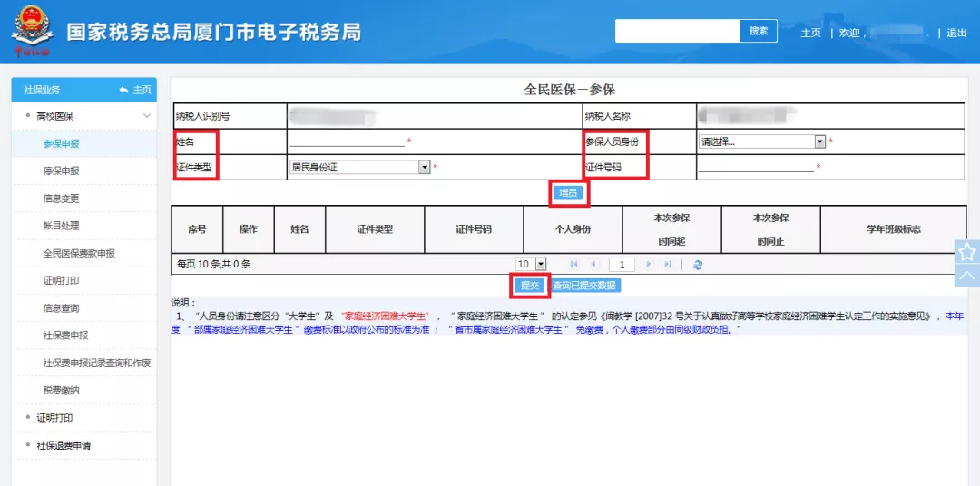The height and width of the screenshot is (486, 980).
Task: Click the 全民医保一参保 page title
Action: [569, 90]
